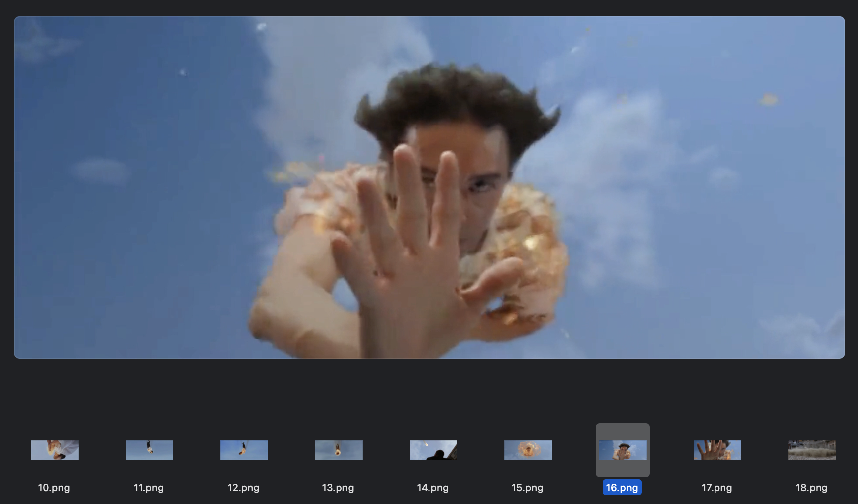Click the large preview image of 16.png

point(429,187)
